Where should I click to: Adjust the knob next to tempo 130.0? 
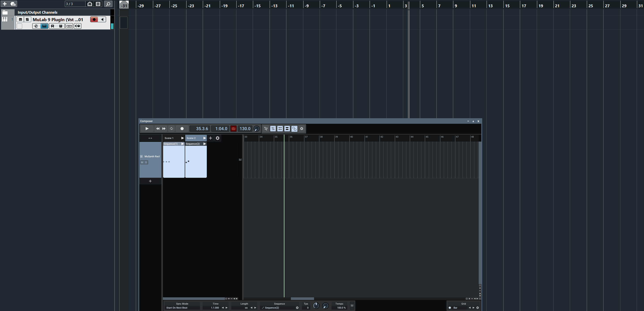pyautogui.click(x=256, y=129)
